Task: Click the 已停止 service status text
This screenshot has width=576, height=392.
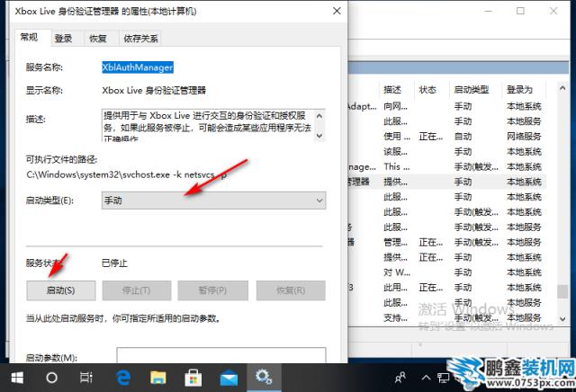Action: coord(114,263)
